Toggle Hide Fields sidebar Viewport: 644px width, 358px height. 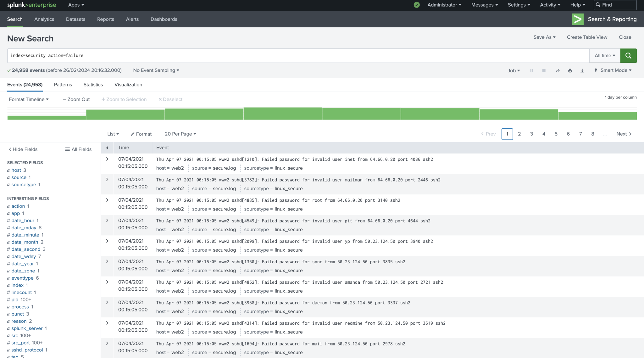point(22,149)
